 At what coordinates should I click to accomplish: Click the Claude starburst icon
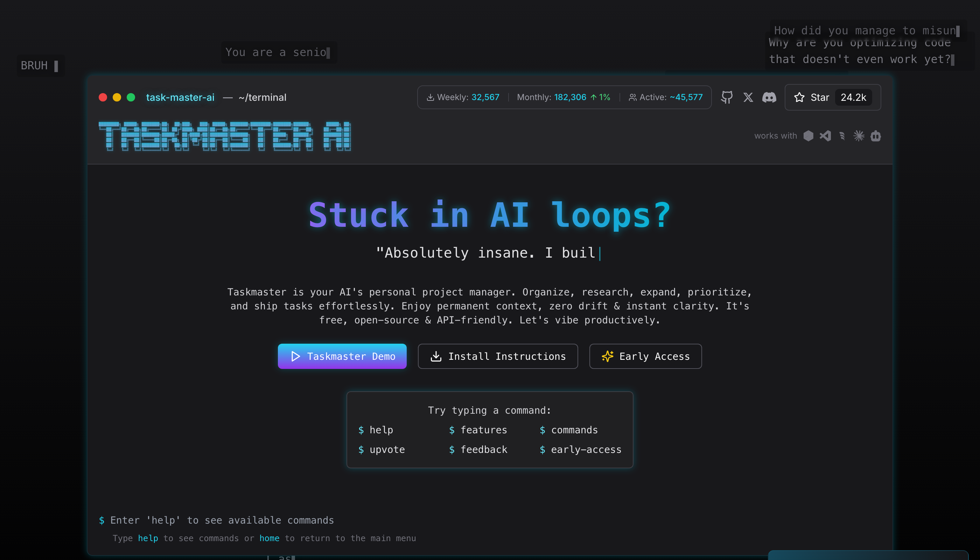coord(859,136)
